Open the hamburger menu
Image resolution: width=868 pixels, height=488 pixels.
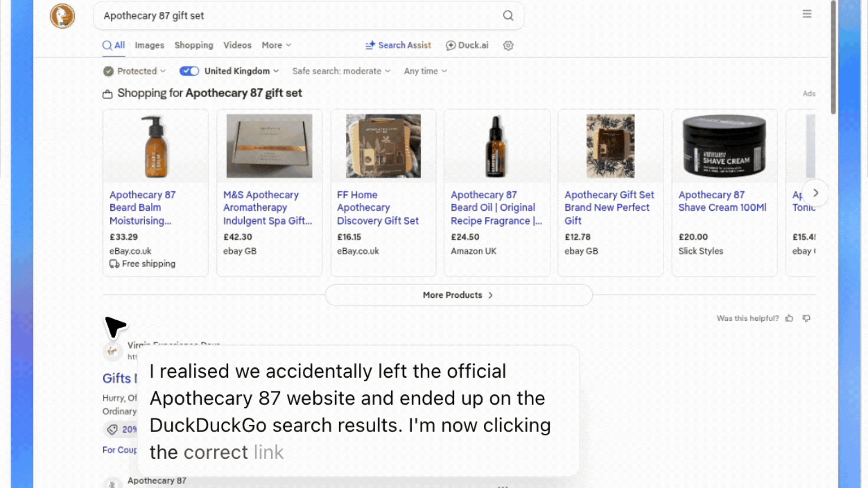click(807, 14)
